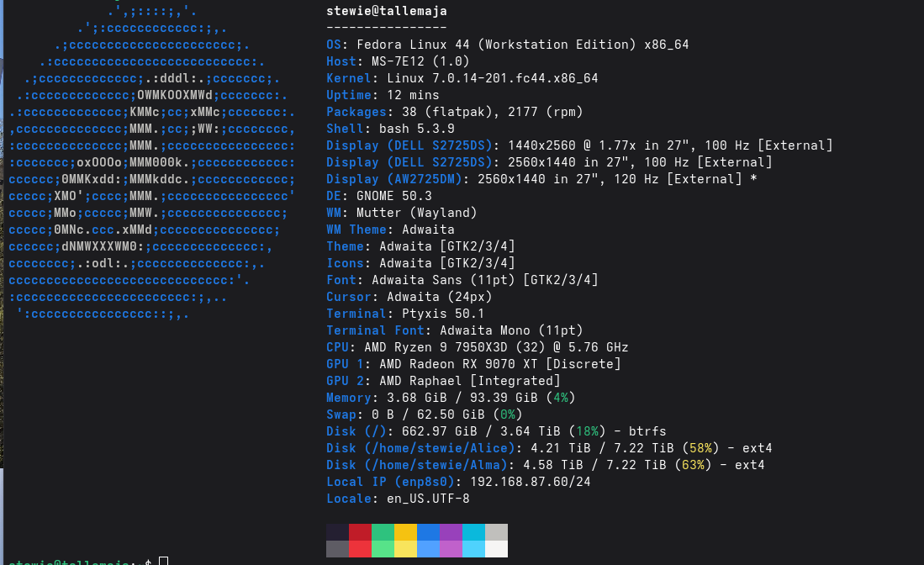Click the Locale value en_US.UTF-8
The height and width of the screenshot is (565, 924).
[429, 499]
